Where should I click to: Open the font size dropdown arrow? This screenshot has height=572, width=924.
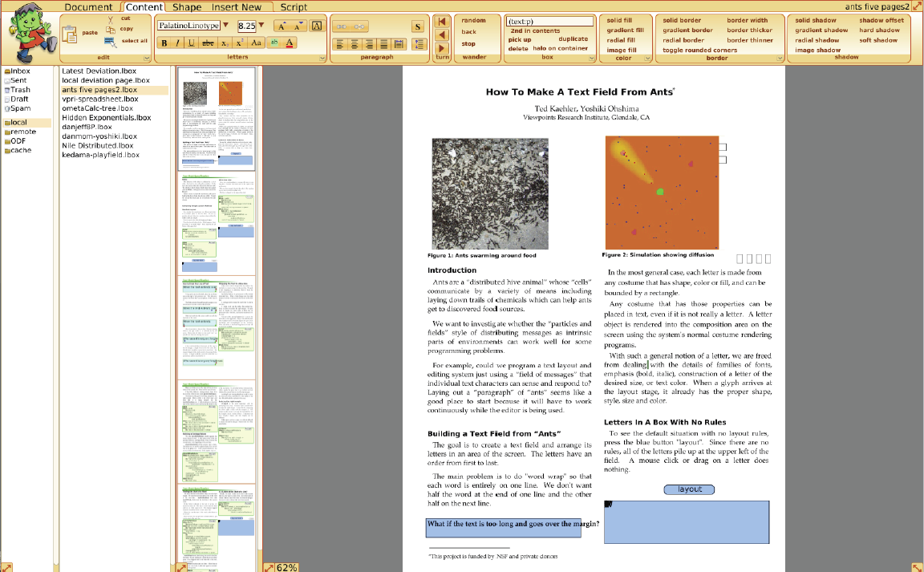pos(261,26)
